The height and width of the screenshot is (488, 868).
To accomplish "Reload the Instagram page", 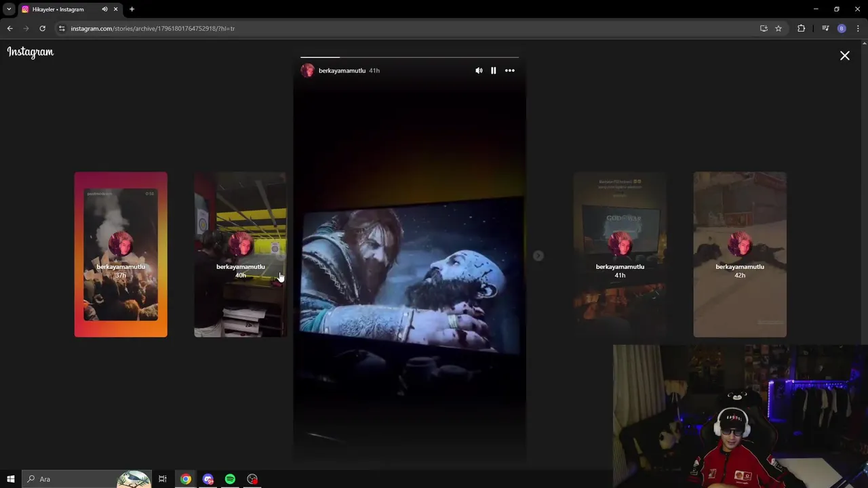I will point(42,28).
